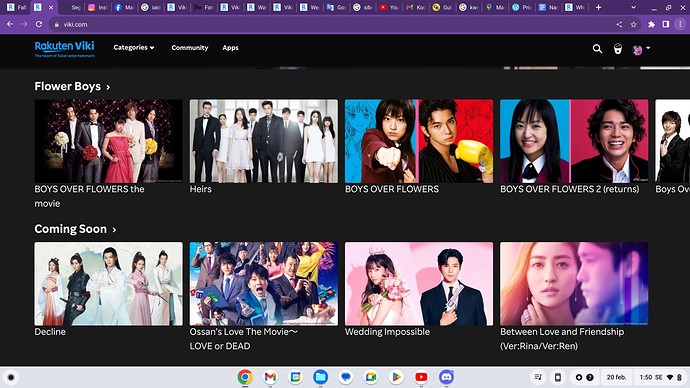Image resolution: width=690 pixels, height=388 pixels.
Task: Launch Messages app from the shelf
Action: tap(346, 377)
